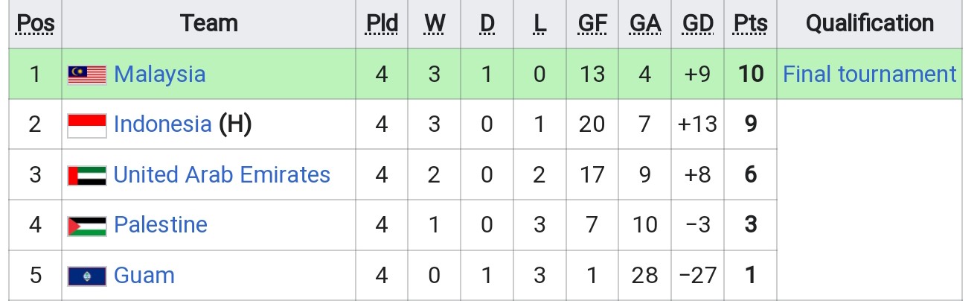Open the Final tournament link

[870, 75]
